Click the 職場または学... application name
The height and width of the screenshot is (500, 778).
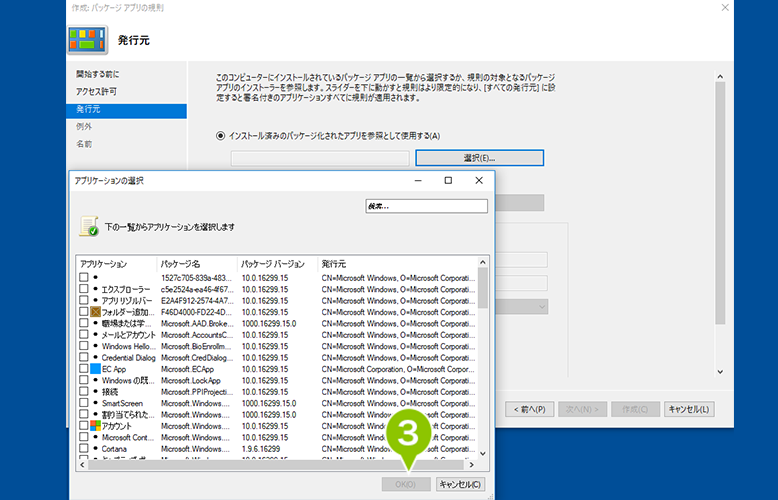tap(127, 323)
